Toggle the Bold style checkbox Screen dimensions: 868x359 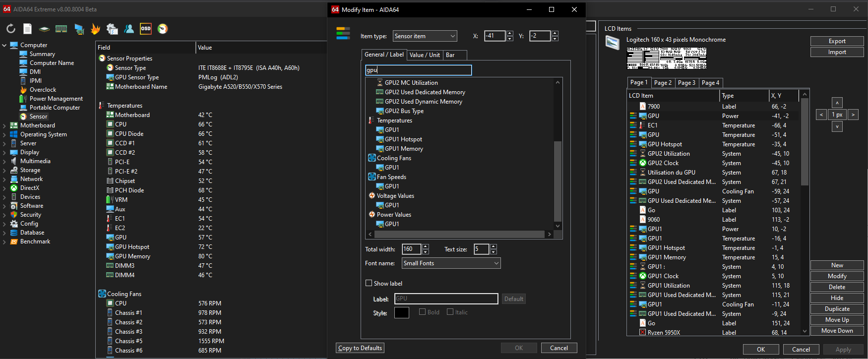423,312
